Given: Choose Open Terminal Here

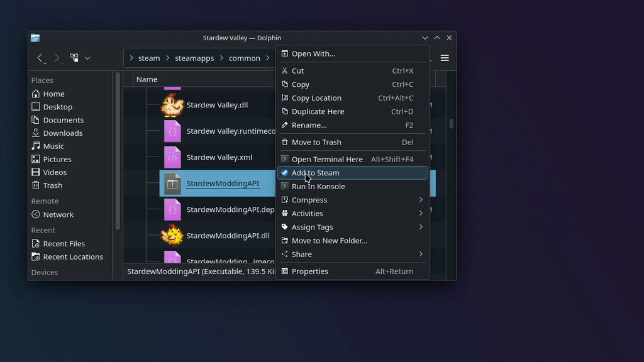Looking at the screenshot, I should point(352,159).
